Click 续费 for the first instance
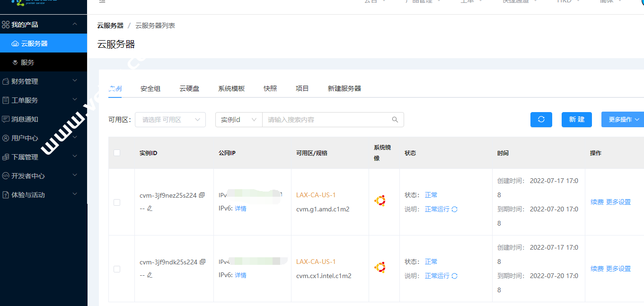The width and height of the screenshot is (644, 306). (x=597, y=202)
